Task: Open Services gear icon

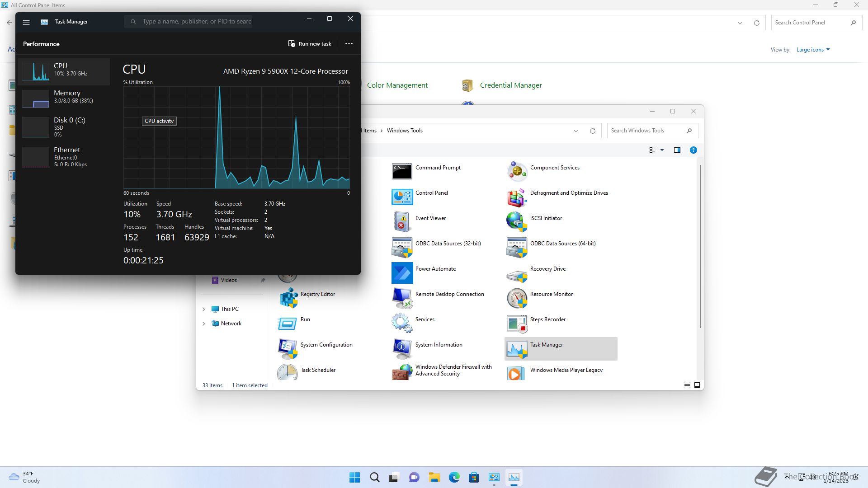Action: [402, 324]
